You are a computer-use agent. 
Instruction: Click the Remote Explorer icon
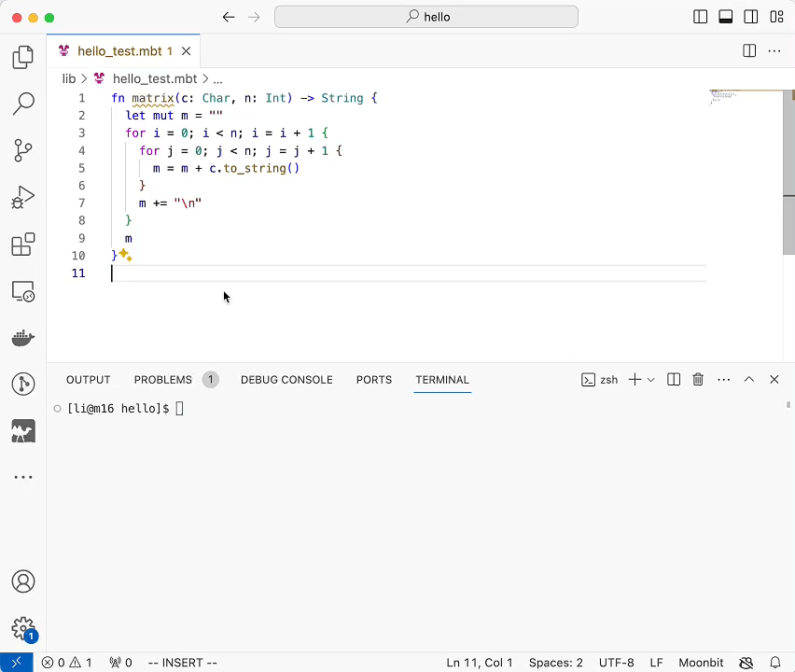tap(22, 291)
